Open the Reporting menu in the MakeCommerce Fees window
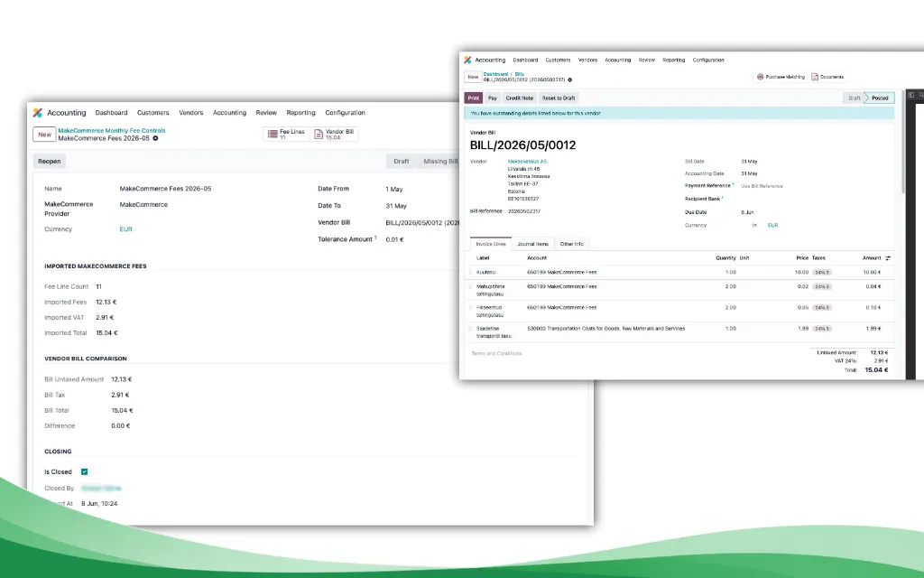Viewport: 924px width, 578px height. coord(300,113)
